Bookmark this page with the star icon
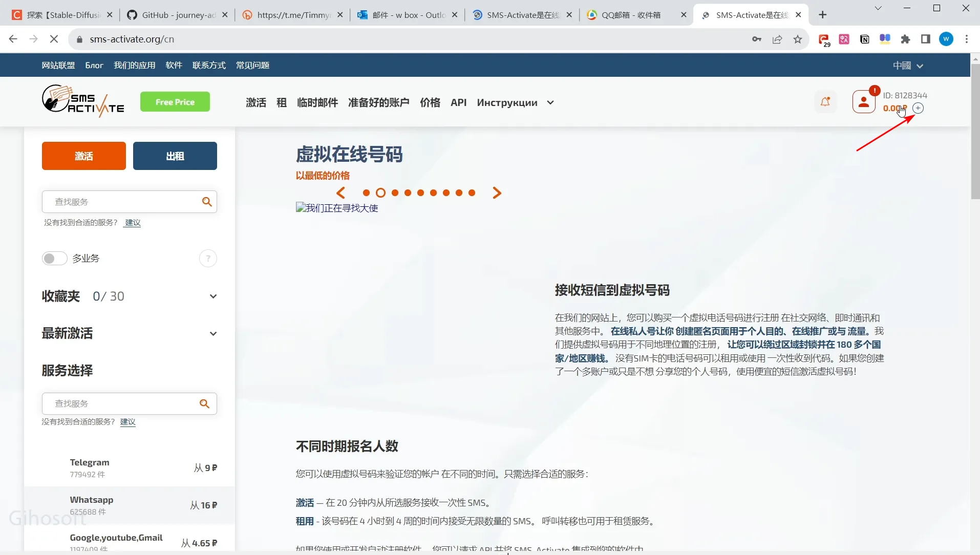The image size is (980, 555). [798, 39]
